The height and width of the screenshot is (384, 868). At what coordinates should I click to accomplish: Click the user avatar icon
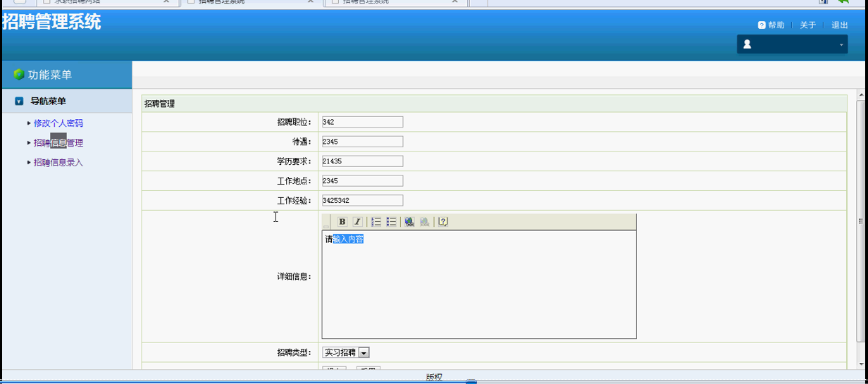(x=747, y=44)
